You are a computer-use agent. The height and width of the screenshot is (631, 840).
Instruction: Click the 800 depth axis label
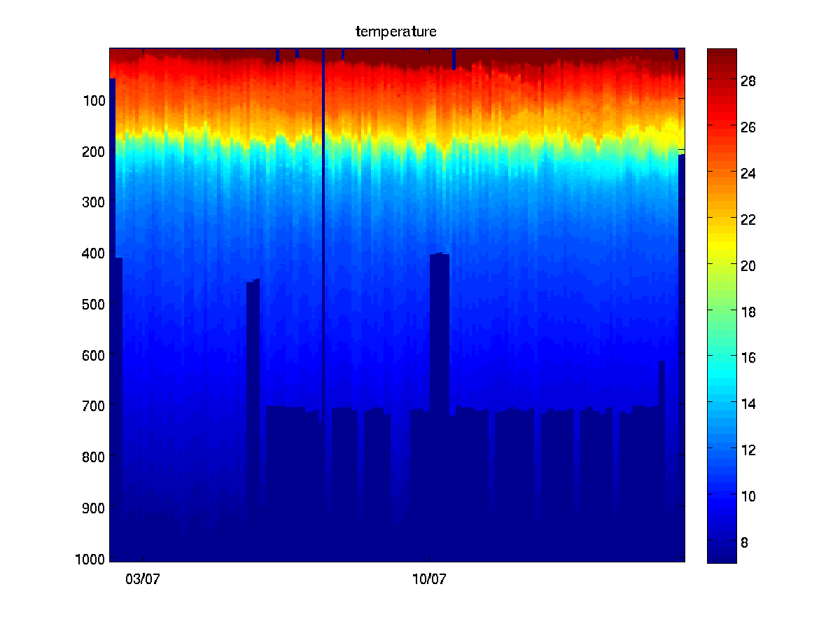[93, 456]
